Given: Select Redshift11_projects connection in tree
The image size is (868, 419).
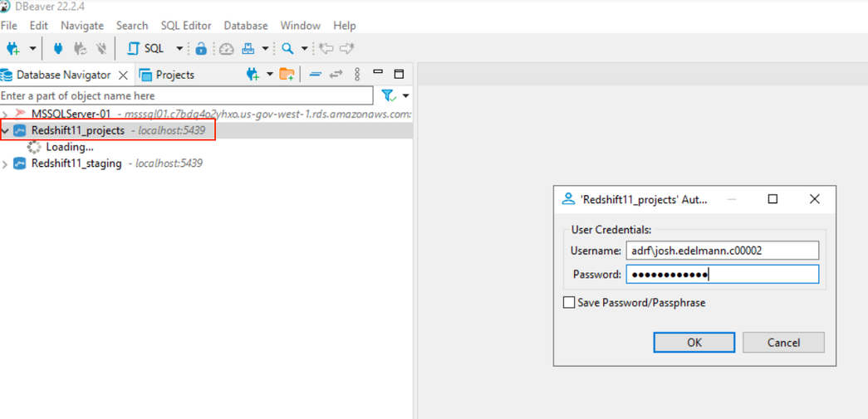Looking at the screenshot, I should 78,130.
